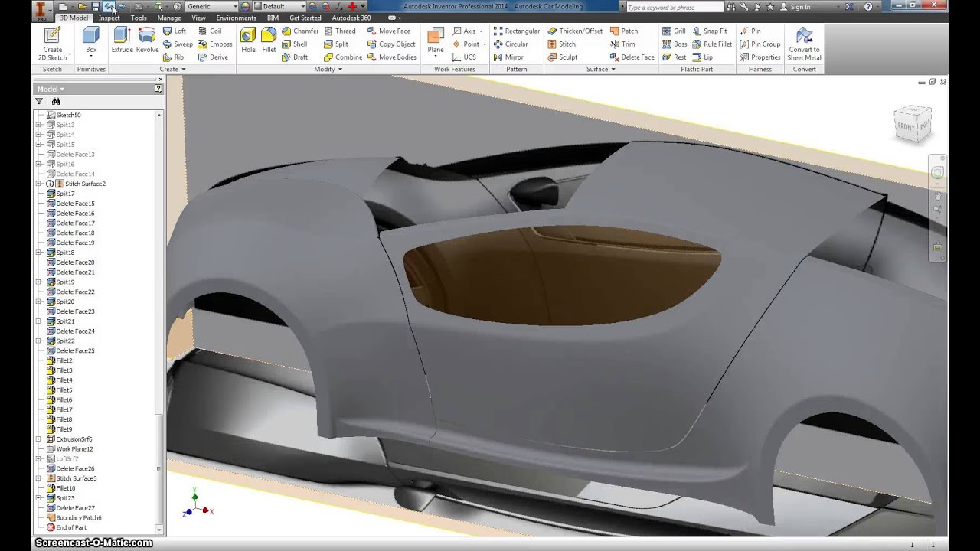
Task: Expand the Split13 tree node
Action: coord(38,125)
